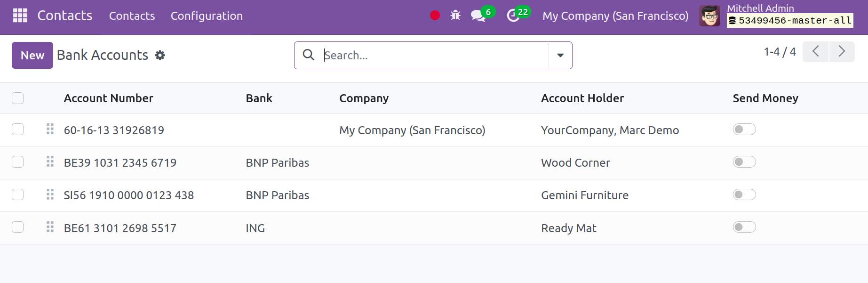Screen dimensions: 868x283
Task: Click the red recording indicator icon
Action: click(x=435, y=16)
